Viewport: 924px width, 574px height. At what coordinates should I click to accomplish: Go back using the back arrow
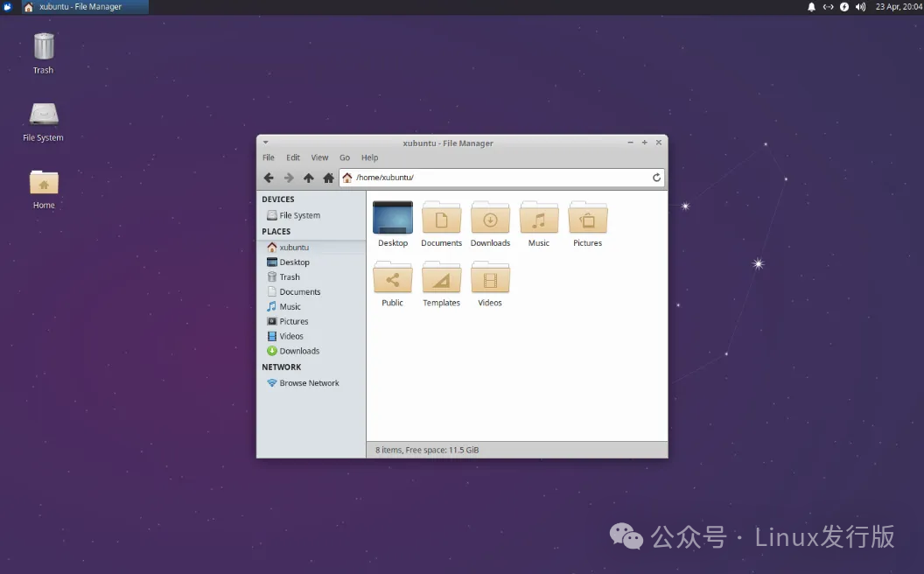pos(269,178)
